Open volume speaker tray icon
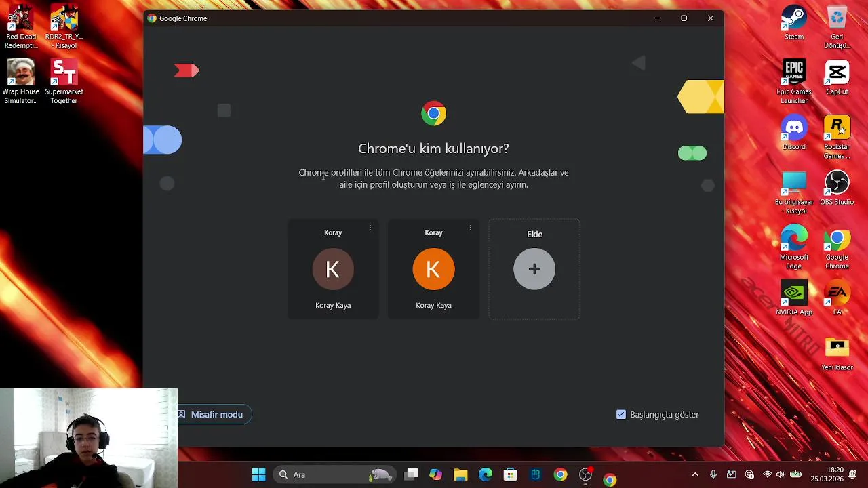 781,474
